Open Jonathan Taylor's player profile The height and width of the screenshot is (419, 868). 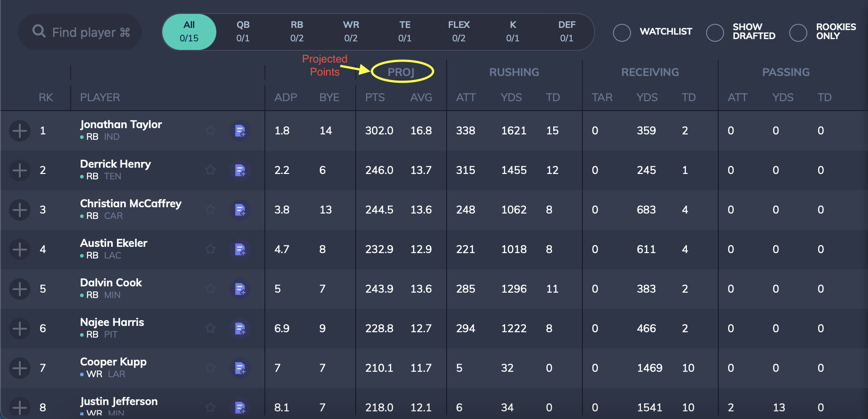click(x=121, y=125)
